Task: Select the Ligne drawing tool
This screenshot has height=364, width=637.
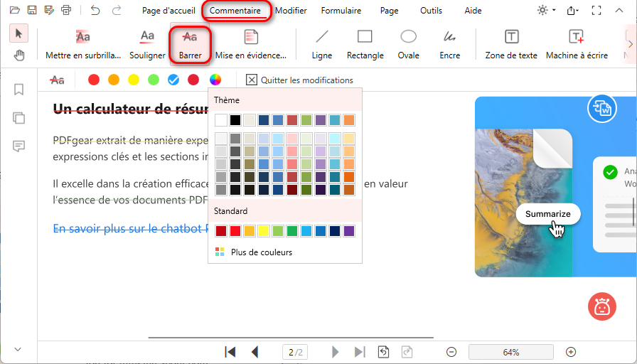Action: 322,45
